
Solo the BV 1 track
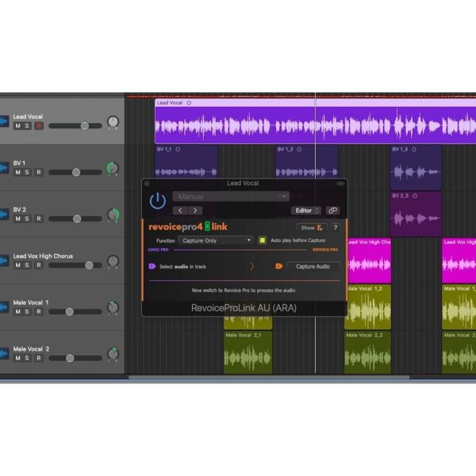[x=27, y=172]
